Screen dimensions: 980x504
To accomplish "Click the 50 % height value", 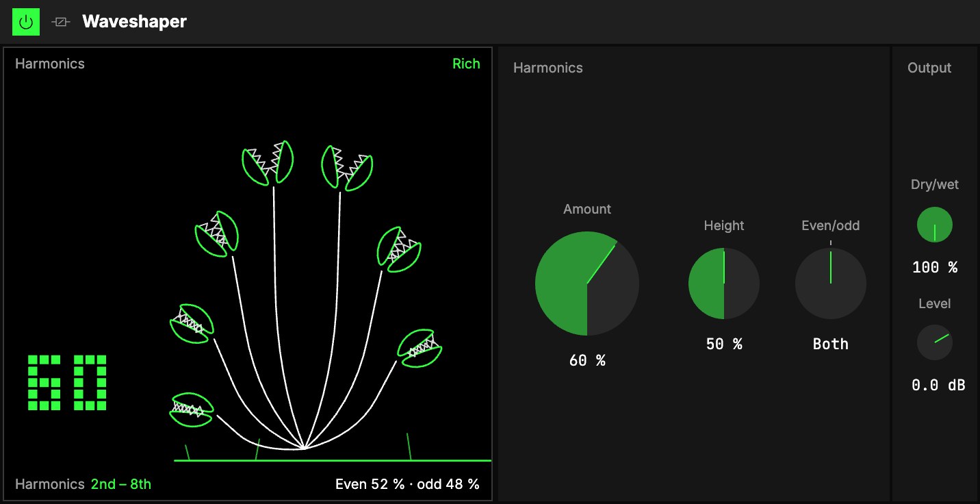I will tap(724, 344).
